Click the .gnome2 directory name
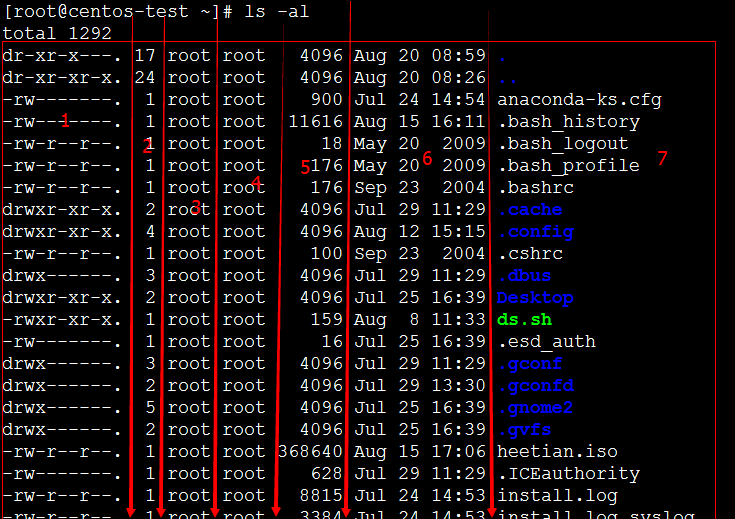Screen dimensions: 735x519 (535, 408)
